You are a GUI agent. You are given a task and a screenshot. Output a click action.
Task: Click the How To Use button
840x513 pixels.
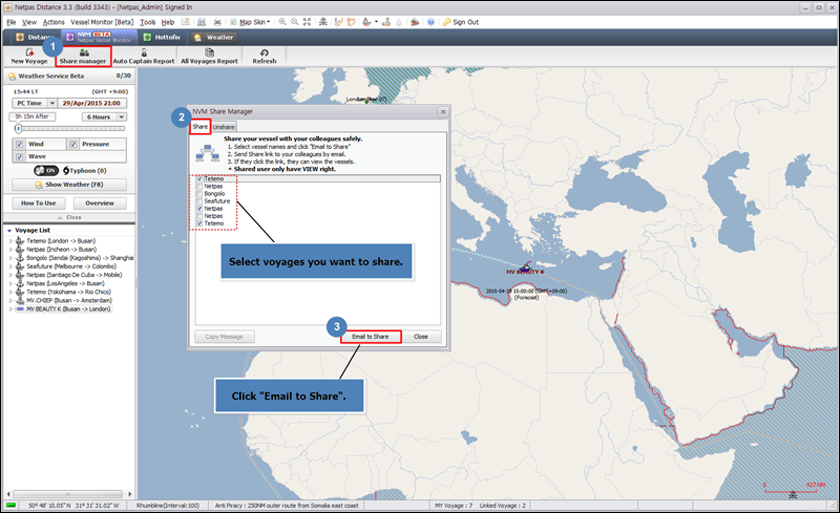39,203
